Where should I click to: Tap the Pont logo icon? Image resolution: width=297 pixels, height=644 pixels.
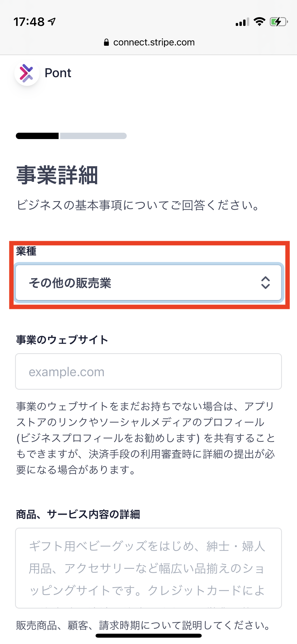27,73
